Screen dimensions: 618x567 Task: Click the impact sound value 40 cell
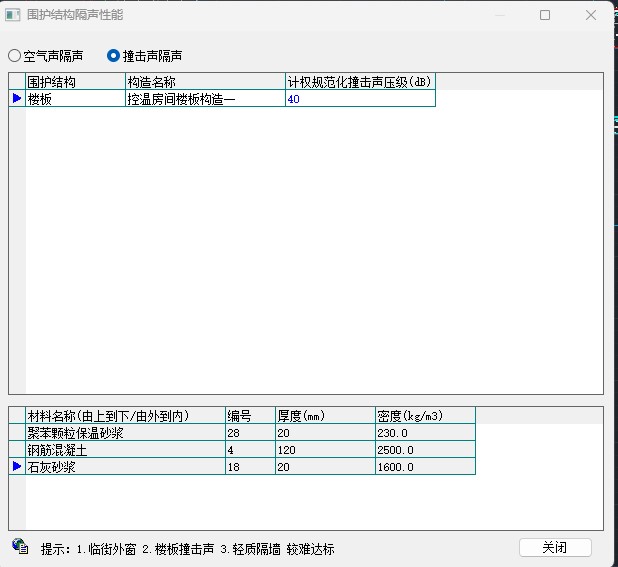[359, 99]
